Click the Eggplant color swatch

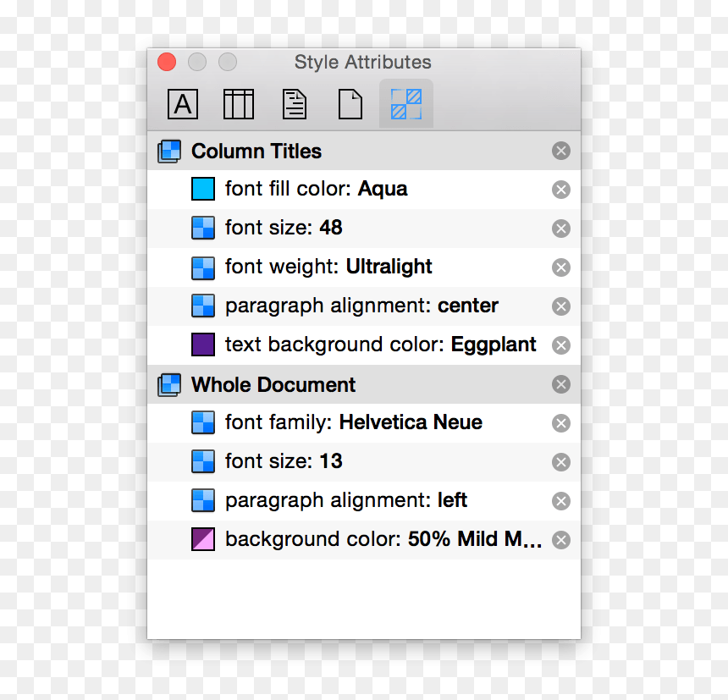(x=203, y=344)
